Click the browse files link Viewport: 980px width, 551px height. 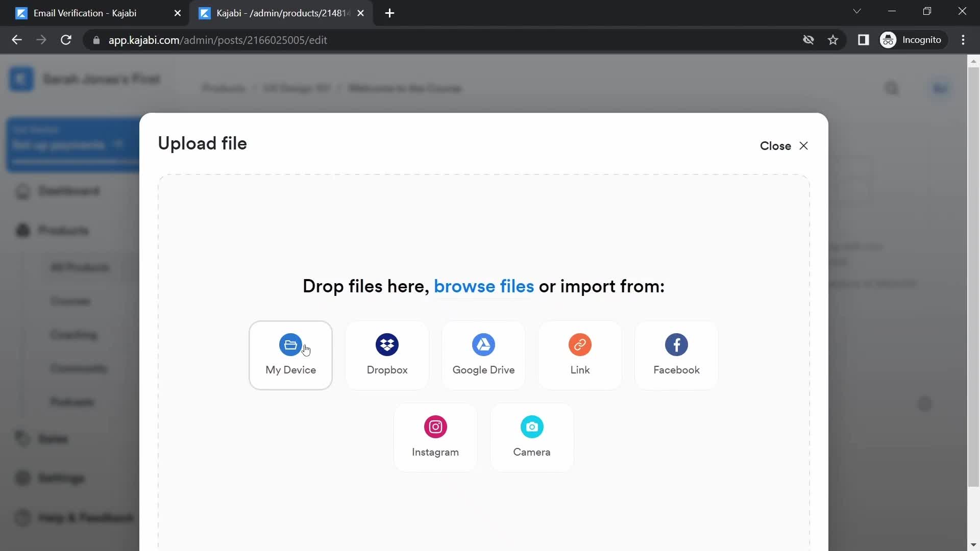pos(483,286)
